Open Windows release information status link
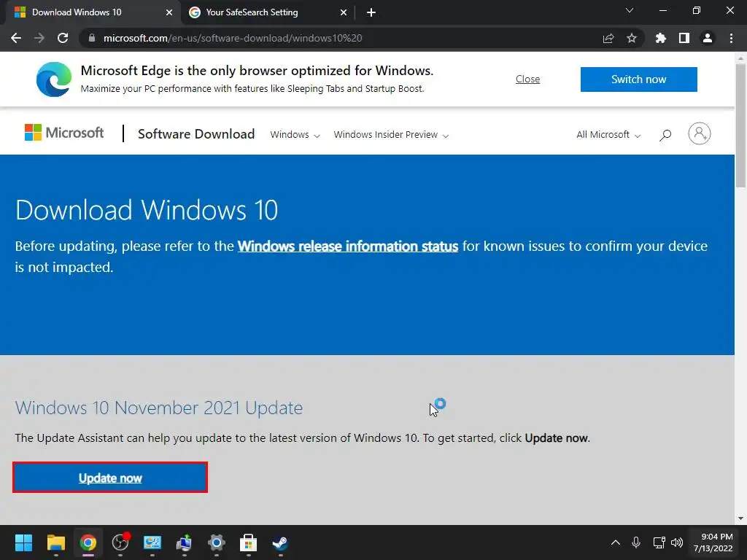Screen dimensions: 747x560 click(x=348, y=246)
